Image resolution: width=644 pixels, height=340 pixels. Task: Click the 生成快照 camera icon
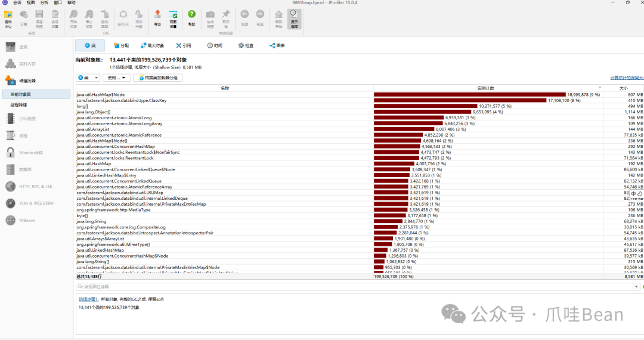pos(210,19)
